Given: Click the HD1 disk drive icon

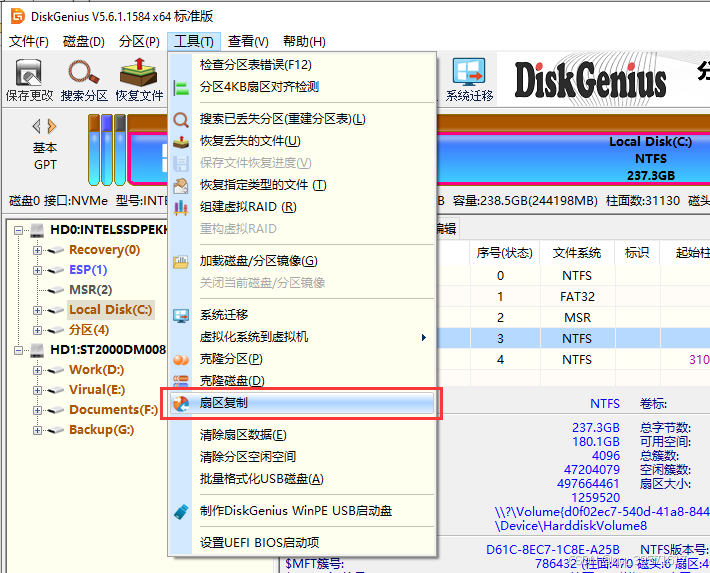Looking at the screenshot, I should click(37, 350).
